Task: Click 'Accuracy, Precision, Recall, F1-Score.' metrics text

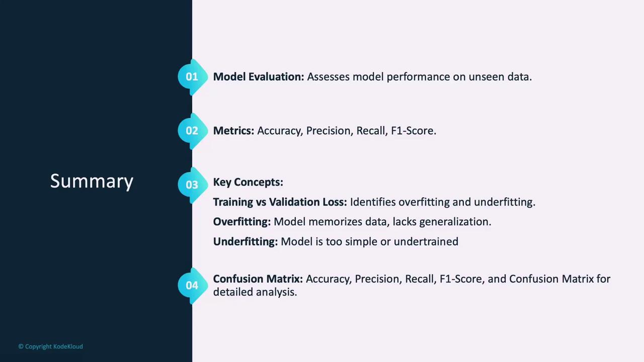Action: tap(346, 131)
